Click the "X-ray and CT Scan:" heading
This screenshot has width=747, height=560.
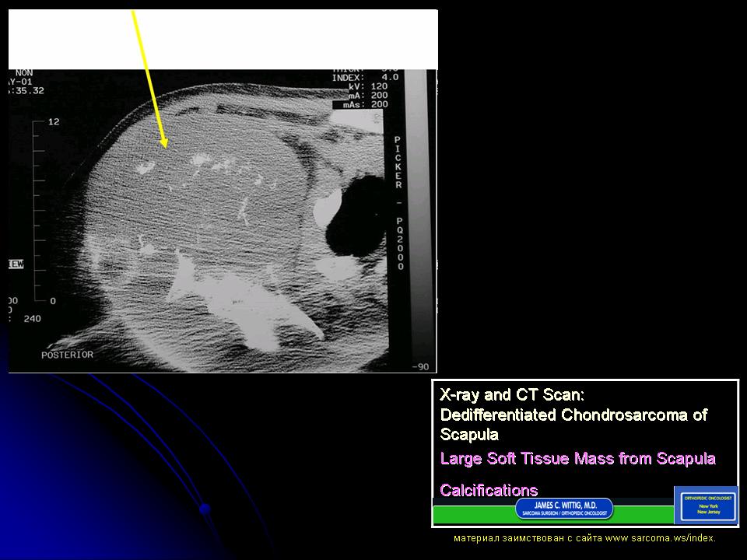click(x=518, y=394)
